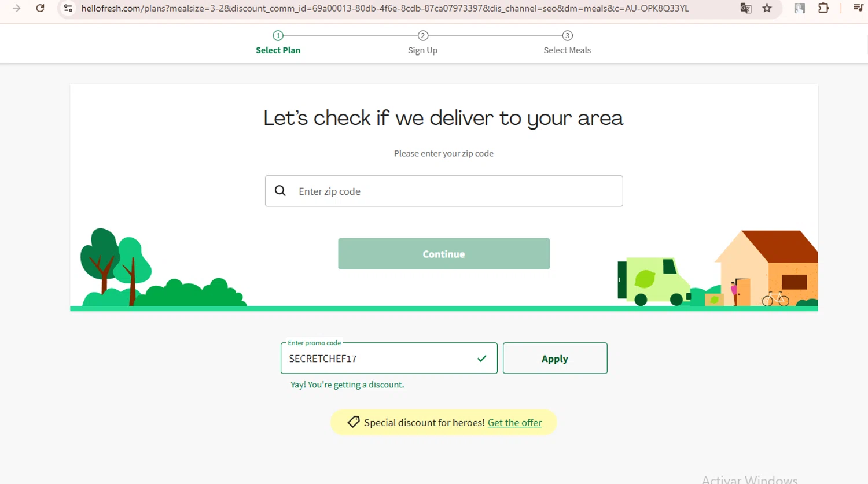Select the step 1 circle for Select Plan
868x484 pixels.
[x=278, y=35]
